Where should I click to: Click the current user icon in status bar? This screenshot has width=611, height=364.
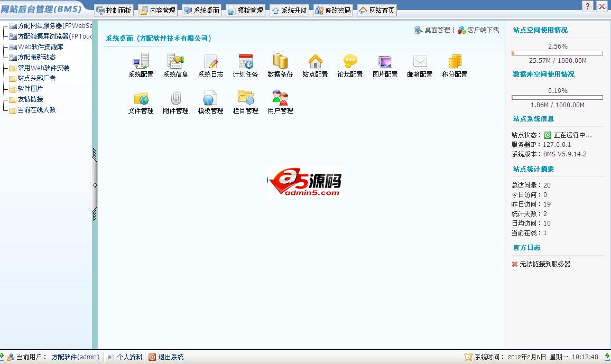11,357
